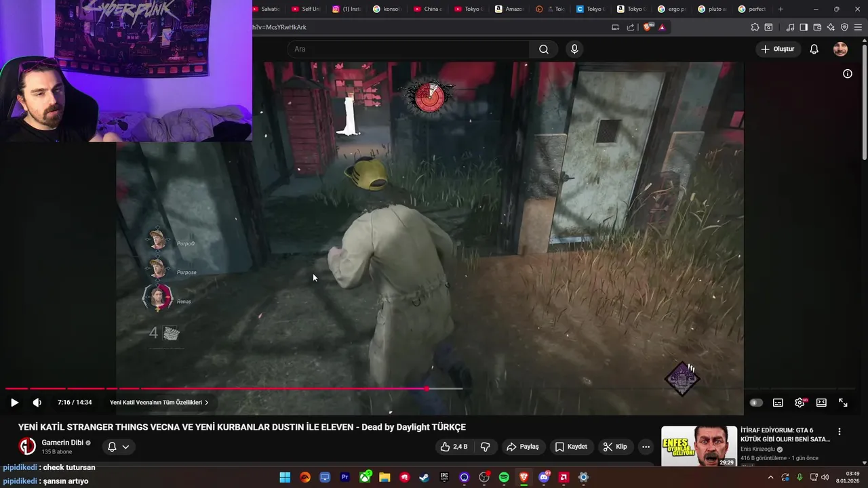This screenshot has height=488, width=868.
Task: Switch to 'China' YouTube tab
Action: [428, 9]
